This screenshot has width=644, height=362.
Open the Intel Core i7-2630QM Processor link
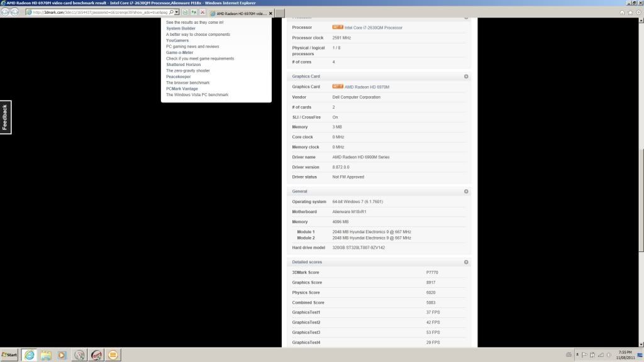[374, 28]
